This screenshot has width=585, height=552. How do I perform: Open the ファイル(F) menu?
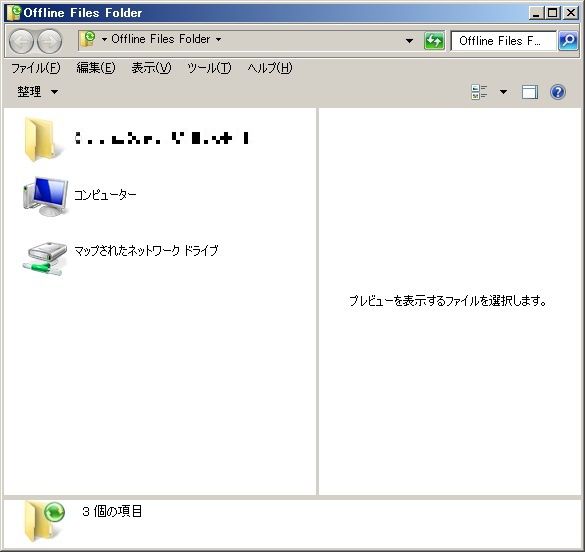pyautogui.click(x=36, y=68)
